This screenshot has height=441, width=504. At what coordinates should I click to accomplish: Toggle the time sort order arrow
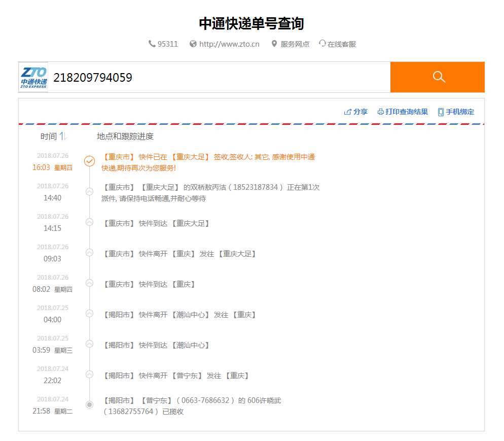click(x=63, y=137)
